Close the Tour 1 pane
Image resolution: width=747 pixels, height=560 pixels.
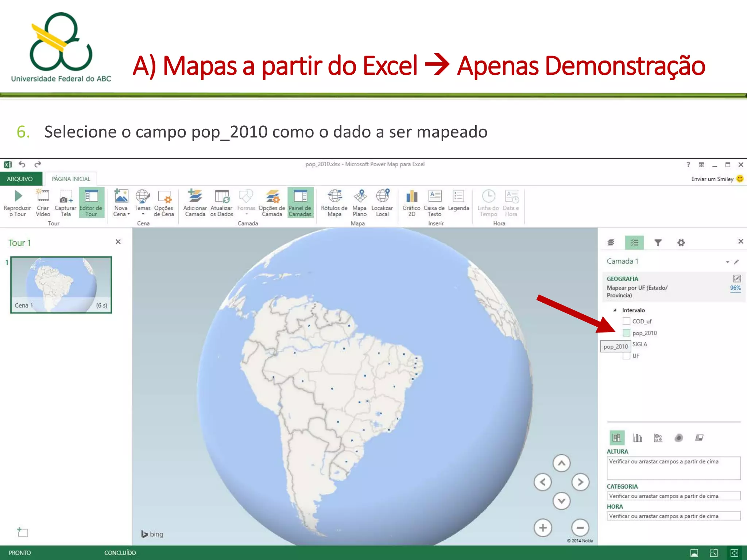(118, 242)
